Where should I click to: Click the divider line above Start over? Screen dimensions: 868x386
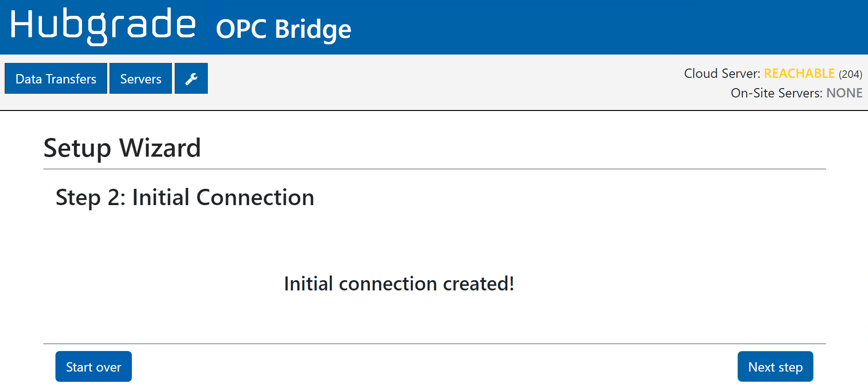[x=434, y=344]
